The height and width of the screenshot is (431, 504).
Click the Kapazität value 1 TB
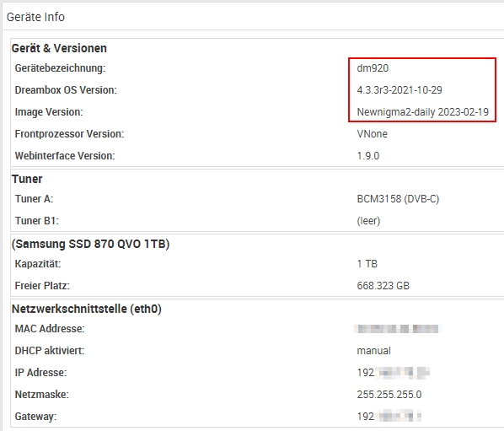click(367, 264)
